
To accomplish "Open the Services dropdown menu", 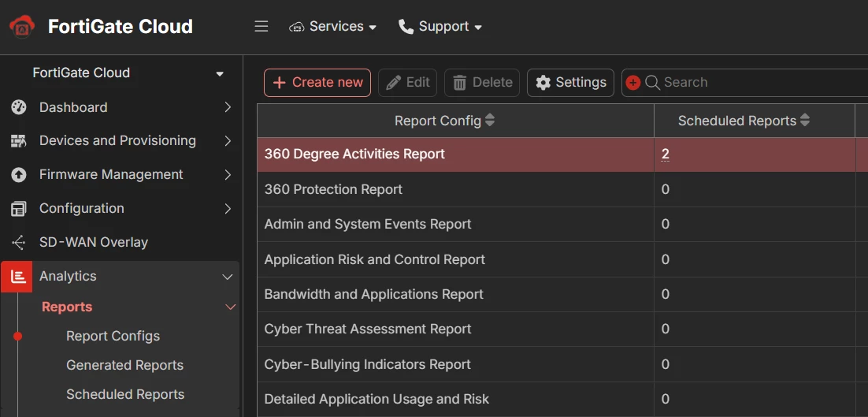I will pyautogui.click(x=332, y=27).
